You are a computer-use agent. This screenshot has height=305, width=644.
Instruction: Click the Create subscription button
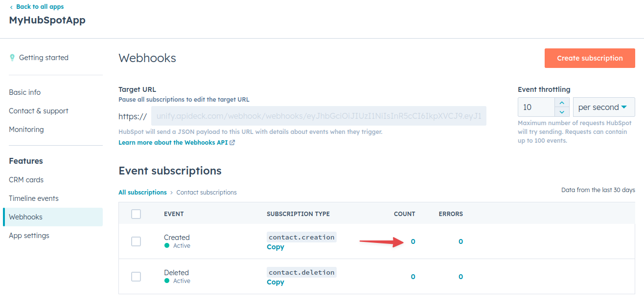coord(590,58)
